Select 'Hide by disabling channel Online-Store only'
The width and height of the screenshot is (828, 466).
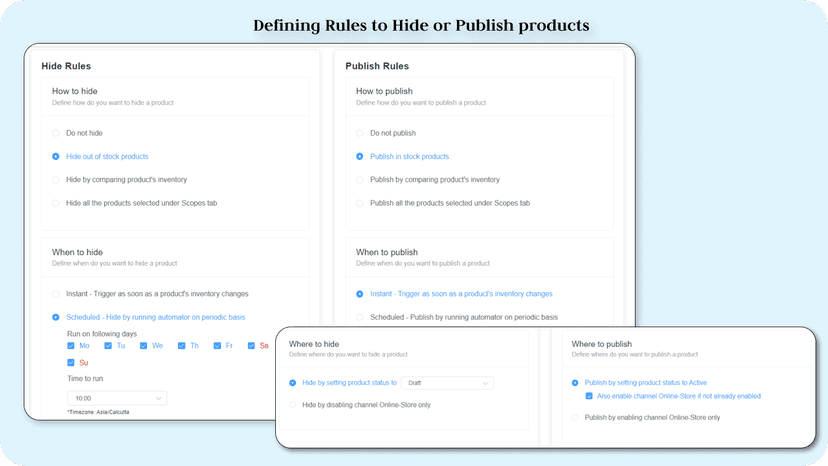coord(293,405)
